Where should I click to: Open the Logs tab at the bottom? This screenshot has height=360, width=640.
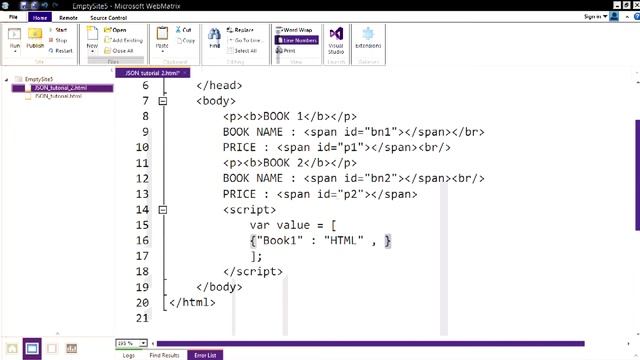[x=129, y=355]
